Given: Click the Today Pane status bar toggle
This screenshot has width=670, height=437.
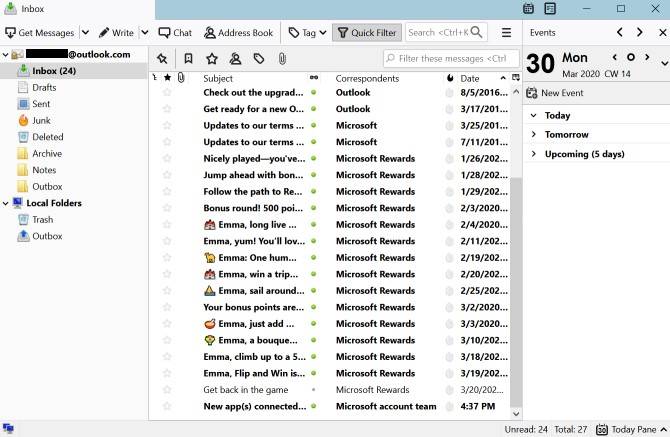Looking at the screenshot, I should 631,429.
